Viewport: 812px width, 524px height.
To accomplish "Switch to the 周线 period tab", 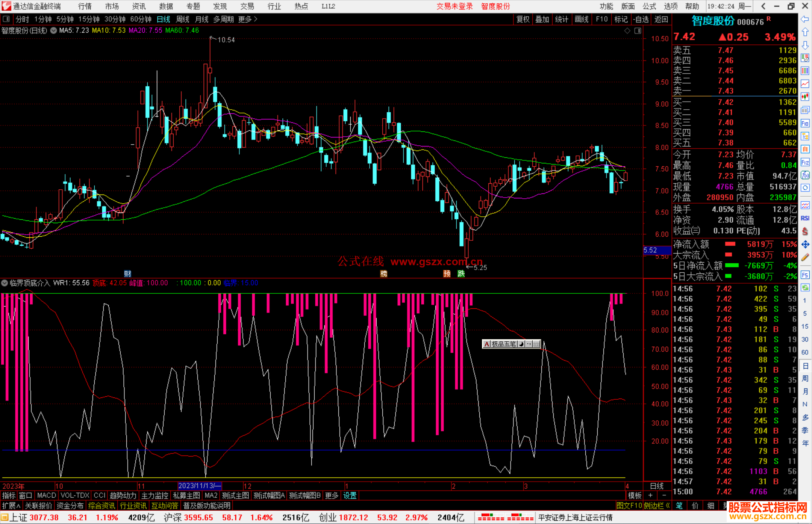I will coord(182,19).
